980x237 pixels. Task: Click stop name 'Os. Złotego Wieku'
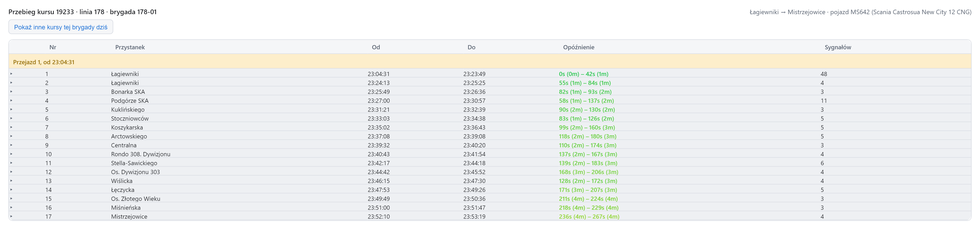[x=135, y=198]
